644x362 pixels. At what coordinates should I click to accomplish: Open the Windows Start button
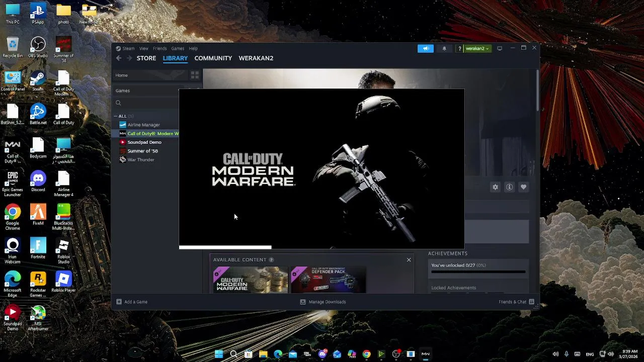tap(219, 354)
